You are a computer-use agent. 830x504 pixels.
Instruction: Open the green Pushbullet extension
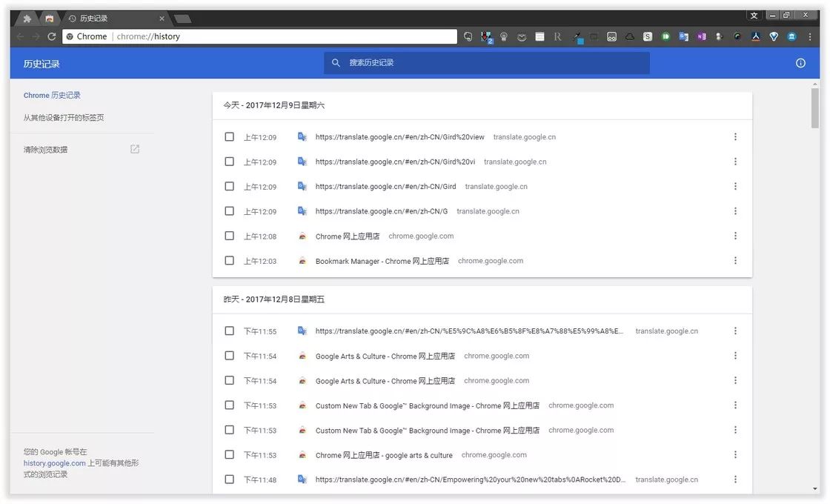point(665,36)
